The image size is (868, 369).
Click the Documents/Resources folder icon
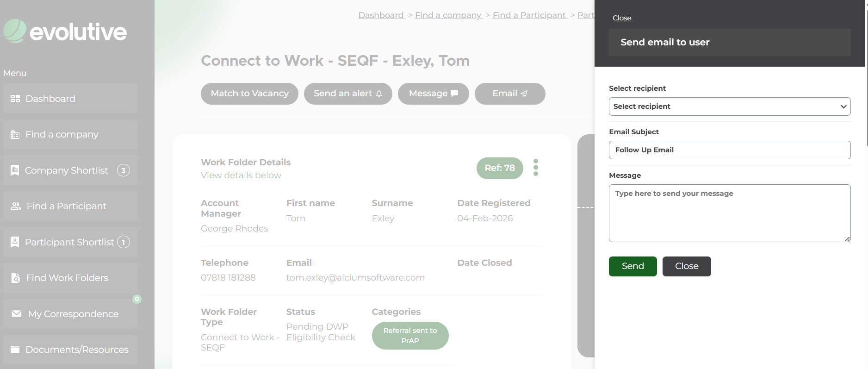click(15, 350)
